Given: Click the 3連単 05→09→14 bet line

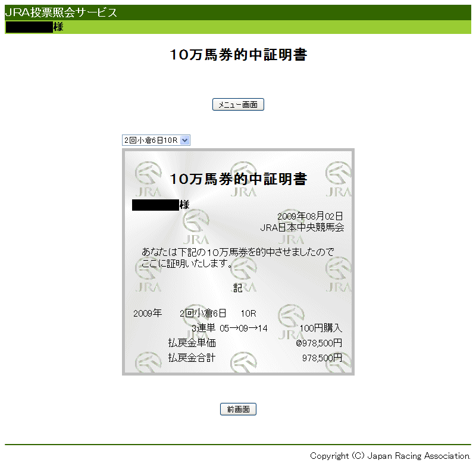Looking at the screenshot, I should [230, 328].
